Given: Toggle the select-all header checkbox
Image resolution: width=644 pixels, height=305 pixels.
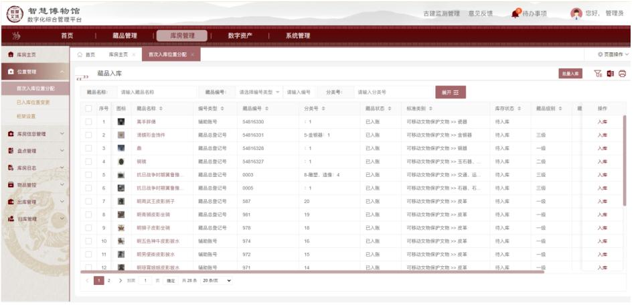Looking at the screenshot, I should (x=88, y=108).
